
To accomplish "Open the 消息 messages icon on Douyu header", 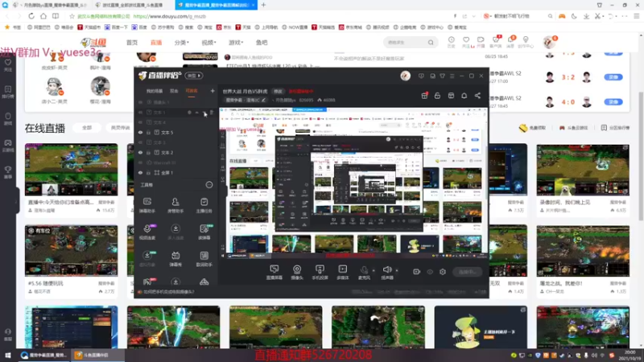I will point(510,42).
